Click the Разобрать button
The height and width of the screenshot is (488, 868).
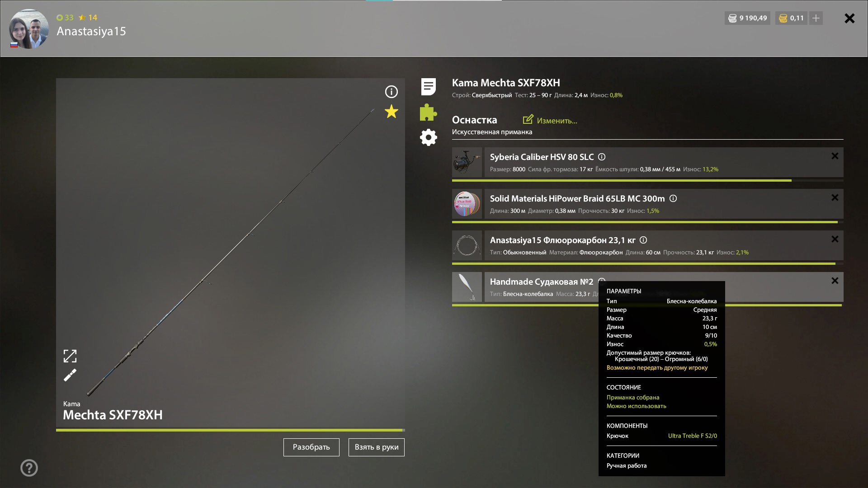click(x=311, y=447)
